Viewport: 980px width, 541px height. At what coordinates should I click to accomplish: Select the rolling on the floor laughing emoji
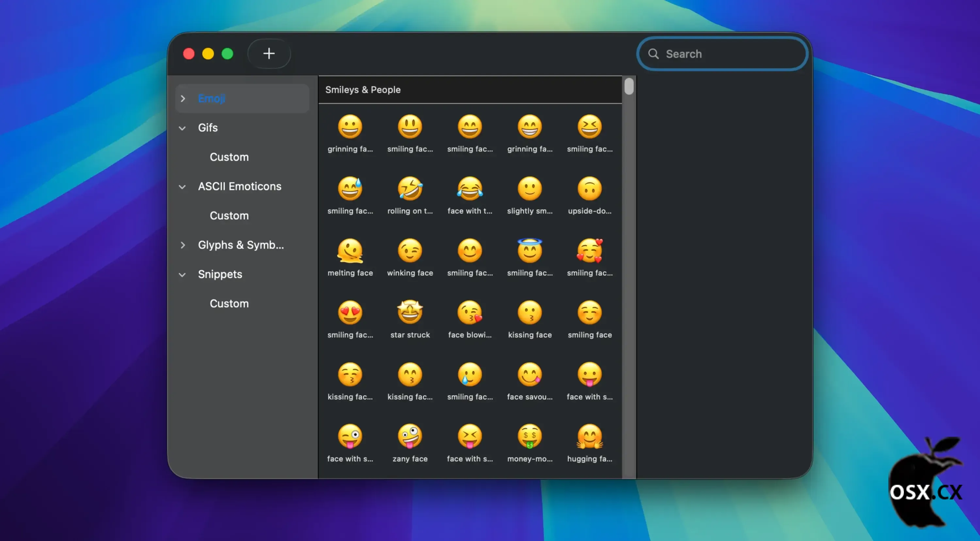[410, 189]
